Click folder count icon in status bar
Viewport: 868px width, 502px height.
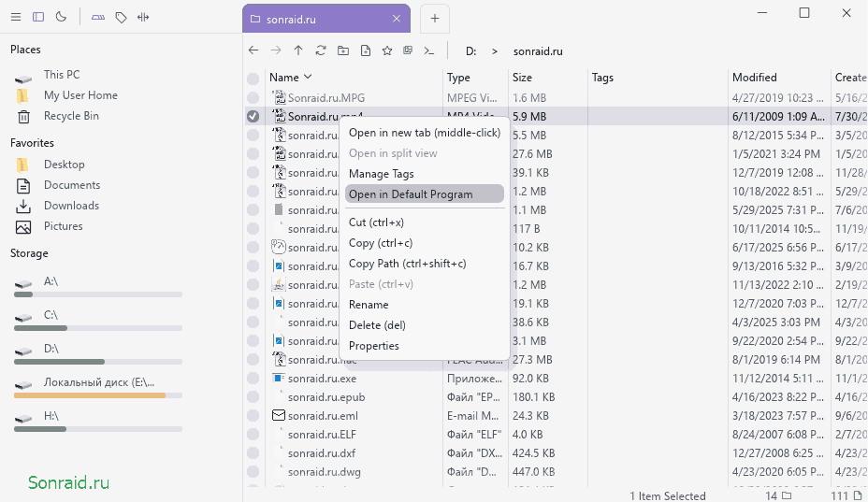click(x=787, y=495)
